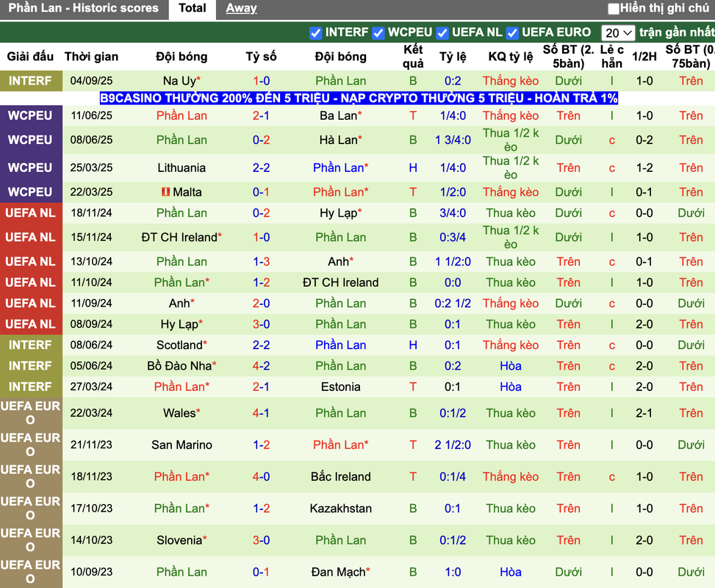Viewport: 715px width, 588px height.
Task: Click the Kết quả column header
Action: point(413,57)
